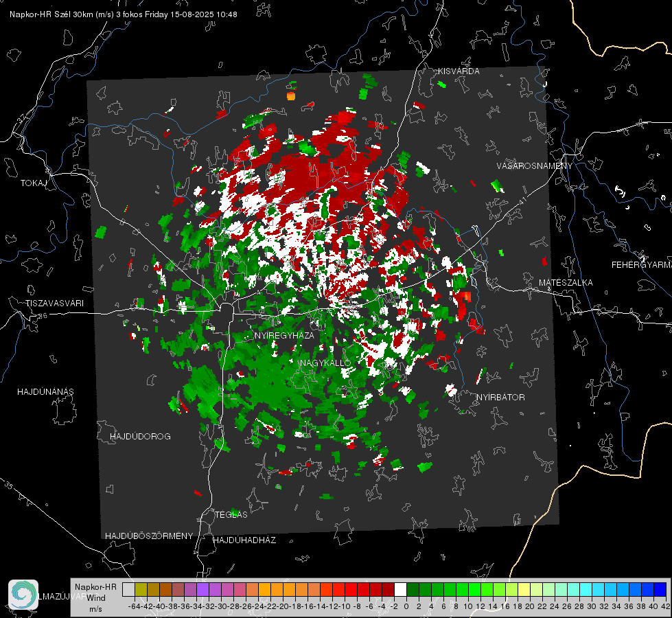The height and width of the screenshot is (618, 672).
Task: Select the dark red swatch between -4 and -2
Action: (388, 589)
